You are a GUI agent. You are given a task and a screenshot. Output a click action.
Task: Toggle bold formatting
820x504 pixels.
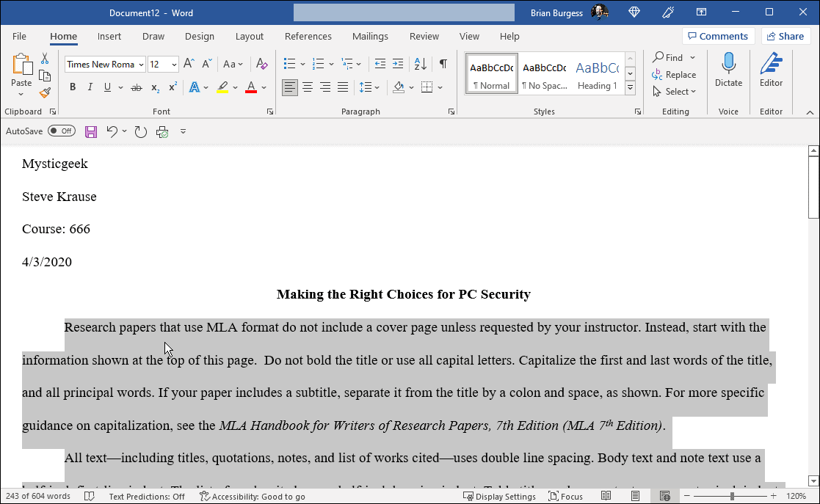(72, 87)
